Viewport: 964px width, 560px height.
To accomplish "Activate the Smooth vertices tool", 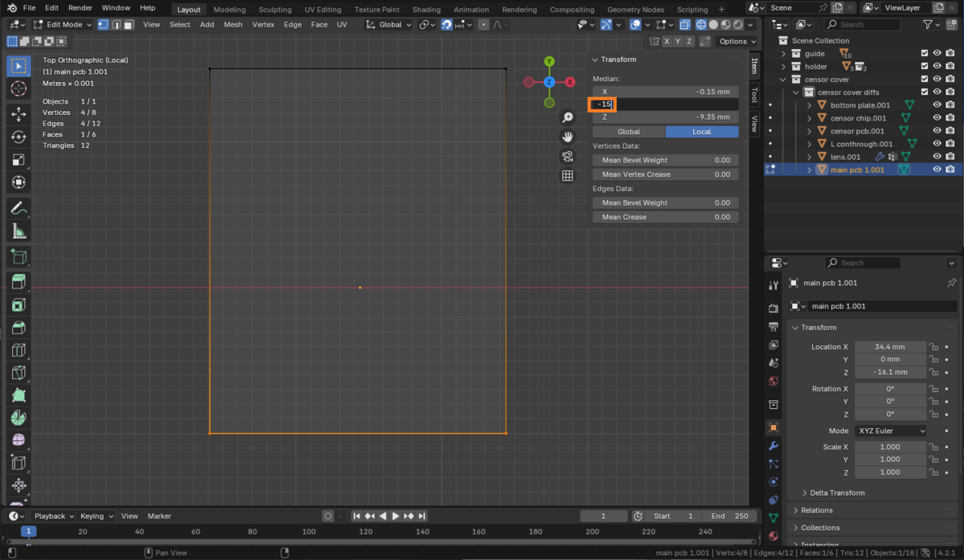I will click(18, 440).
